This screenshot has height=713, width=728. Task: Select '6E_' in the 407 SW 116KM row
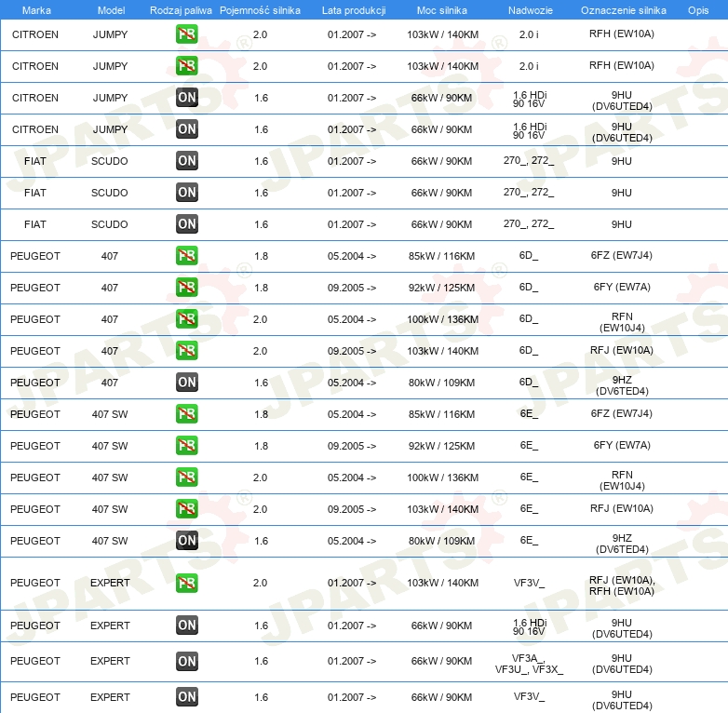point(529,413)
